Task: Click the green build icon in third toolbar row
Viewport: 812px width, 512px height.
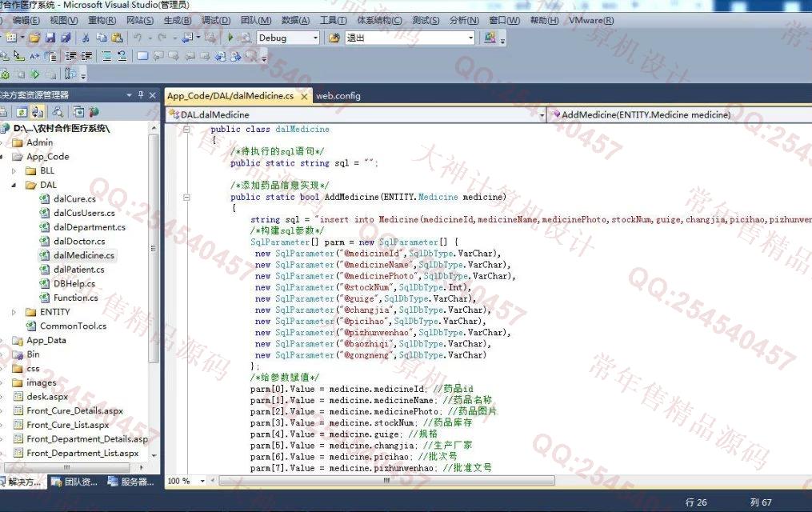Action: point(5,74)
